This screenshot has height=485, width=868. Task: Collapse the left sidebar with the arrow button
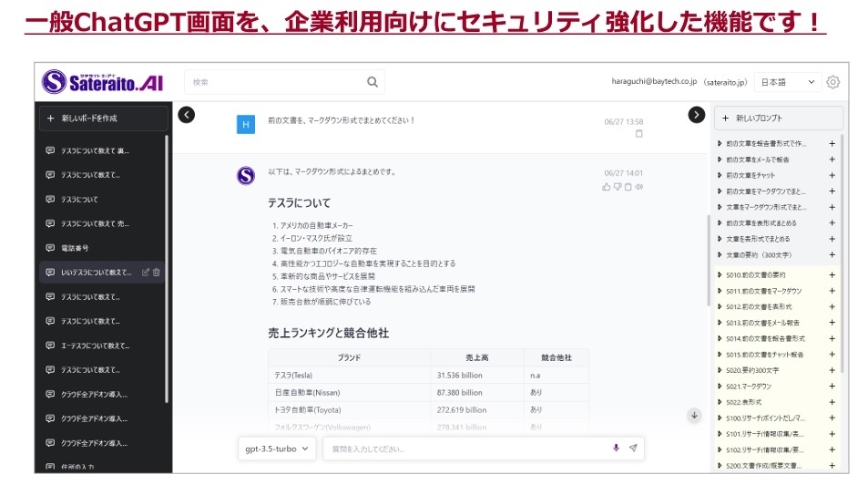coord(187,115)
